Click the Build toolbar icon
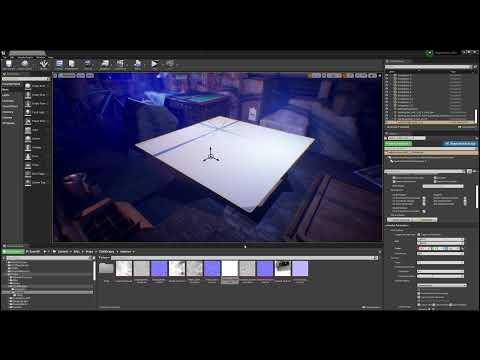The height and width of the screenshot is (360, 480). point(137,64)
